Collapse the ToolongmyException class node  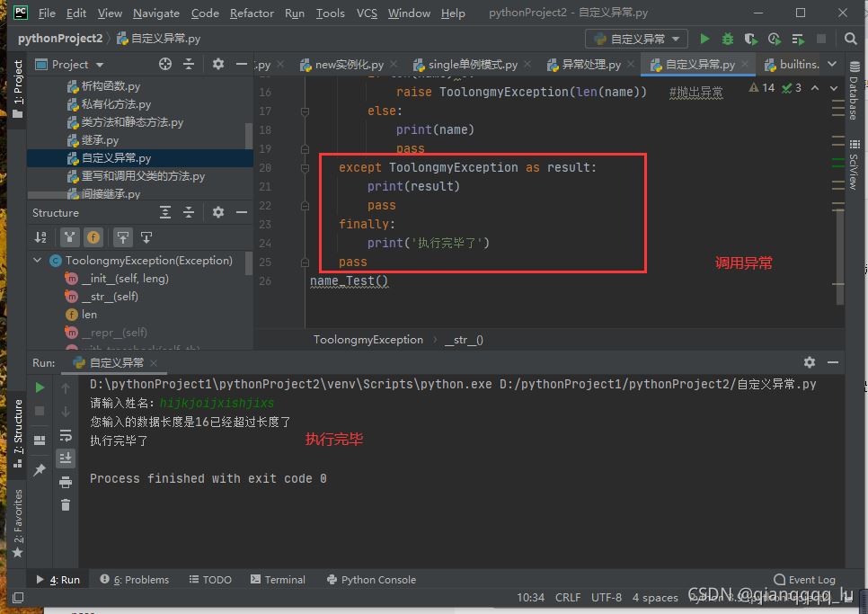pos(38,261)
